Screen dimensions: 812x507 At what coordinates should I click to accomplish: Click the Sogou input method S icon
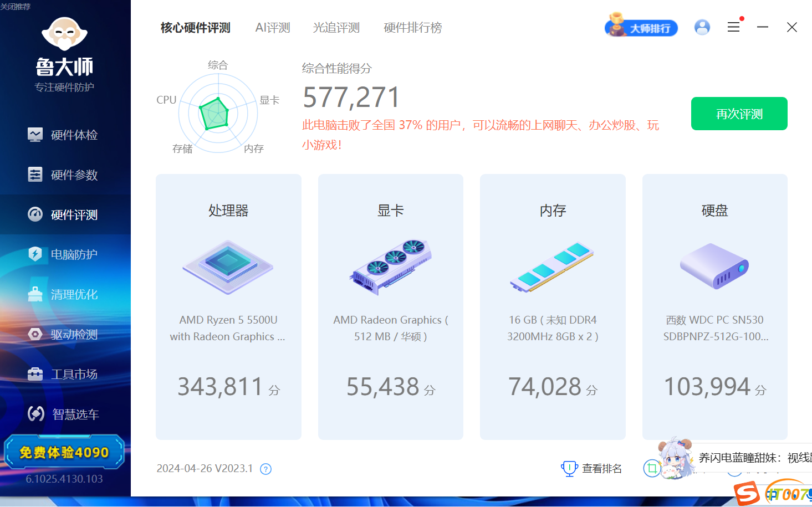[747, 493]
